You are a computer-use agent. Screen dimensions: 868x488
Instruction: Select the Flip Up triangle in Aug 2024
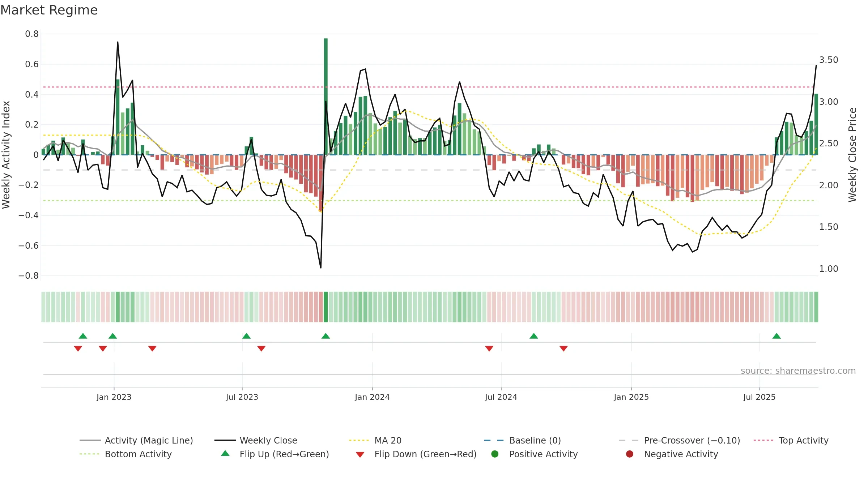(x=534, y=336)
